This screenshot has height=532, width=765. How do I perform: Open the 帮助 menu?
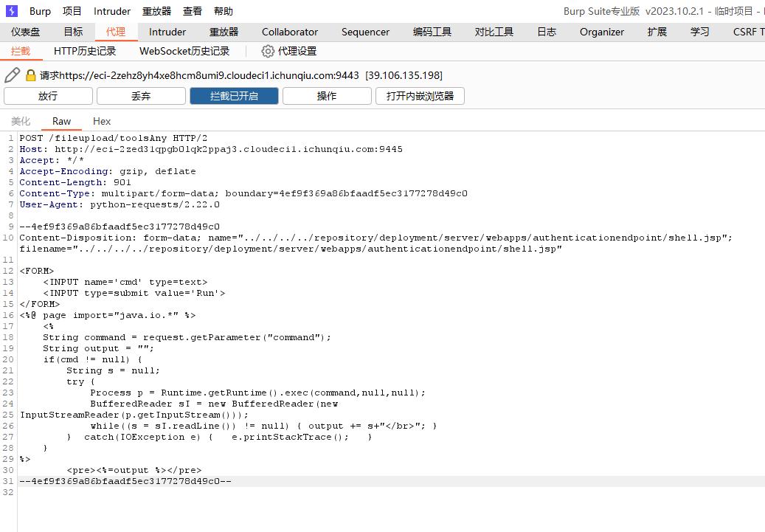point(224,11)
